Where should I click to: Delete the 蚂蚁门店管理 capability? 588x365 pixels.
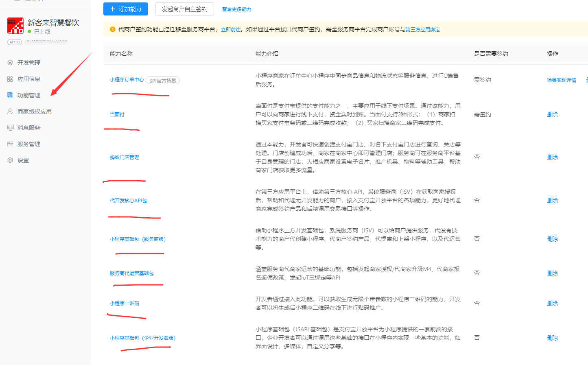[x=552, y=157]
